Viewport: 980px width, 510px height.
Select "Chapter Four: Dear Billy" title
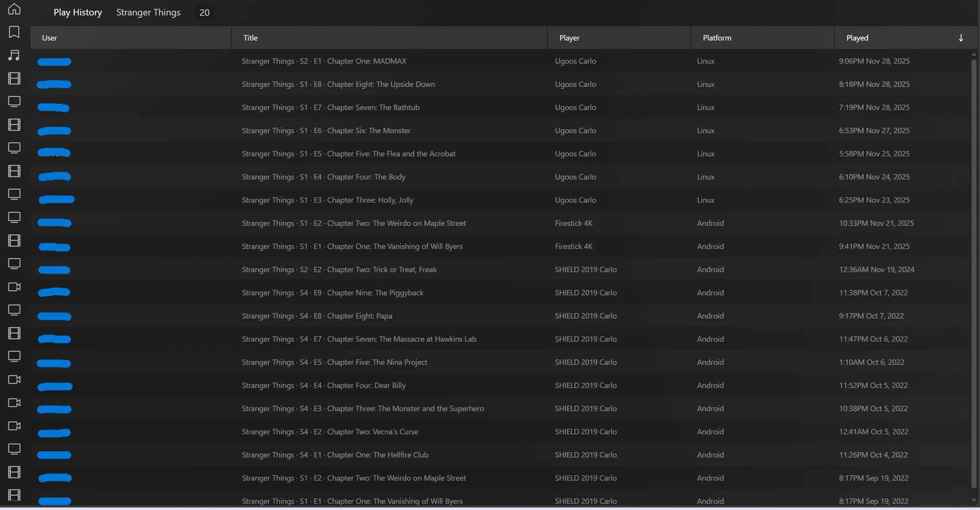(x=366, y=386)
